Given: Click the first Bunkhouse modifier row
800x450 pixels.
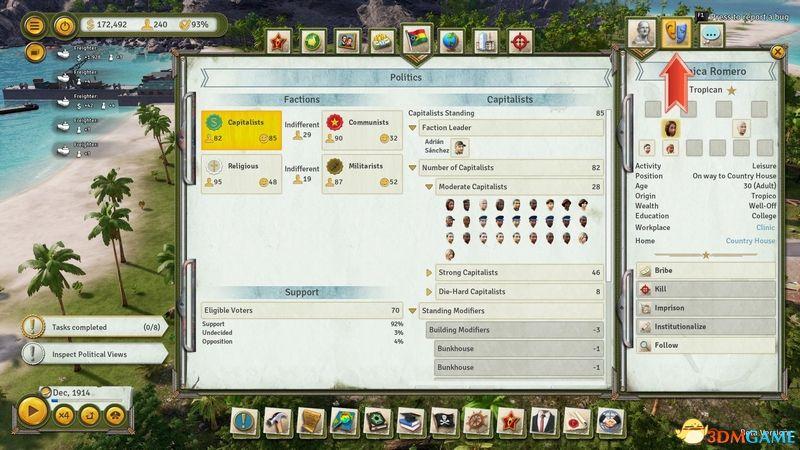Looking at the screenshot, I should pyautogui.click(x=519, y=348).
